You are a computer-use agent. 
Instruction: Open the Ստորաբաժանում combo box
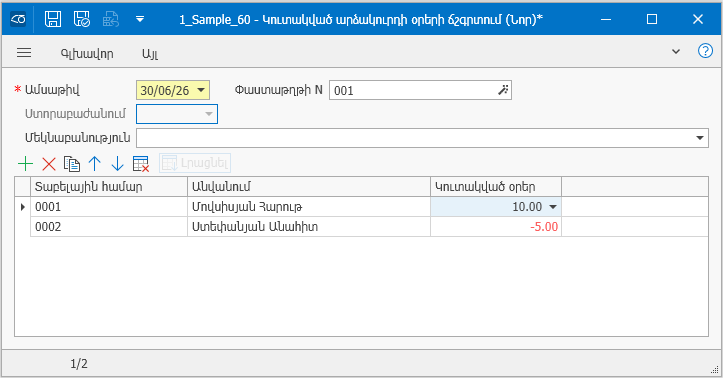(177, 114)
